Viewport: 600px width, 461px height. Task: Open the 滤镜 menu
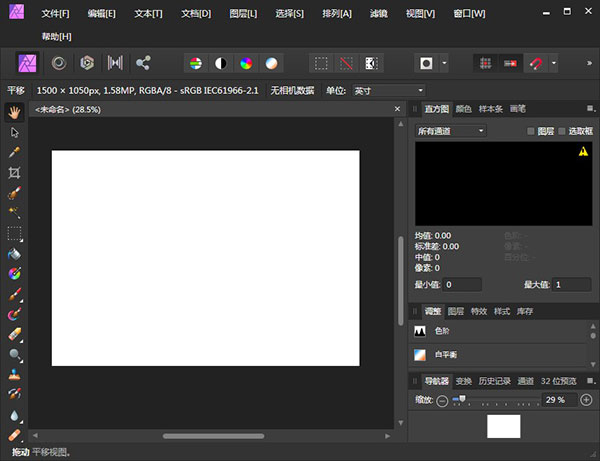[378, 14]
